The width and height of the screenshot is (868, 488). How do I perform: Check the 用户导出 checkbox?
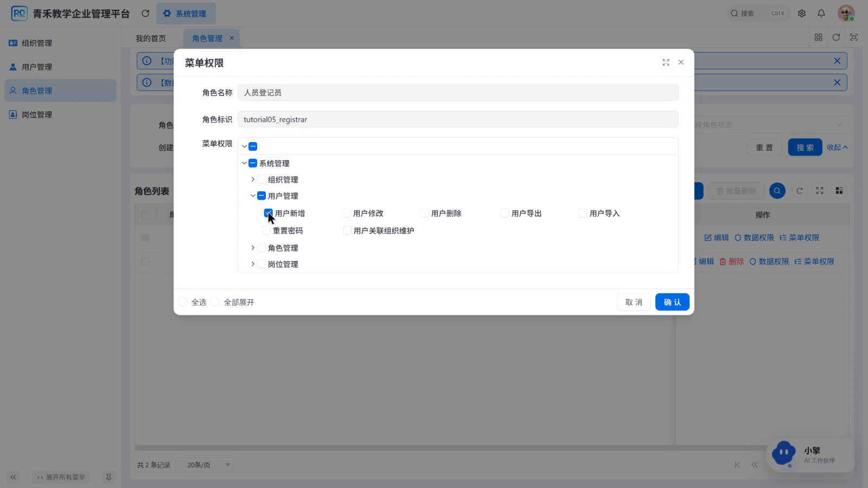click(x=505, y=213)
